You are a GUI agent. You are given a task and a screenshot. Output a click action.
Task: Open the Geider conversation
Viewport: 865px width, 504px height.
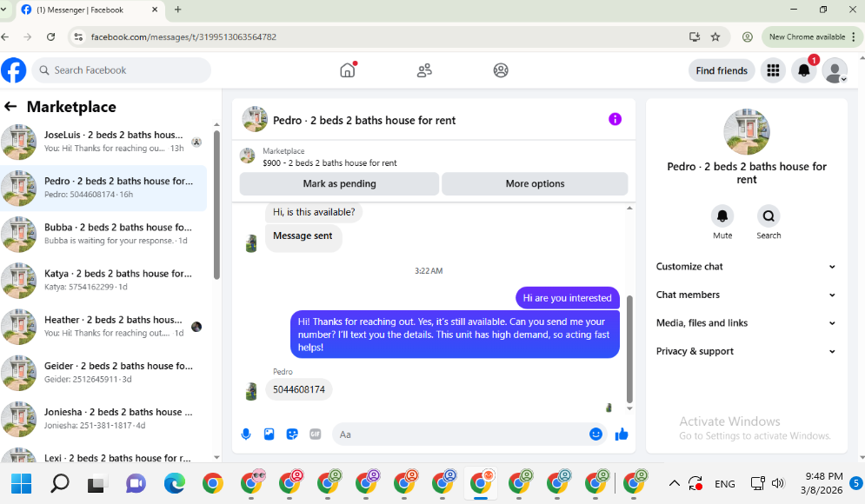[x=105, y=373]
